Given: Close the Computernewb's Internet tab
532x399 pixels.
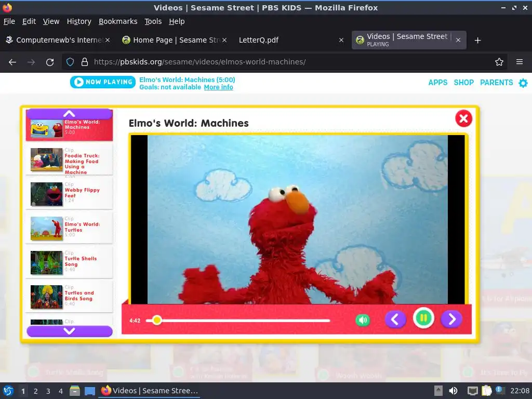Looking at the screenshot, I should pyautogui.click(x=107, y=40).
